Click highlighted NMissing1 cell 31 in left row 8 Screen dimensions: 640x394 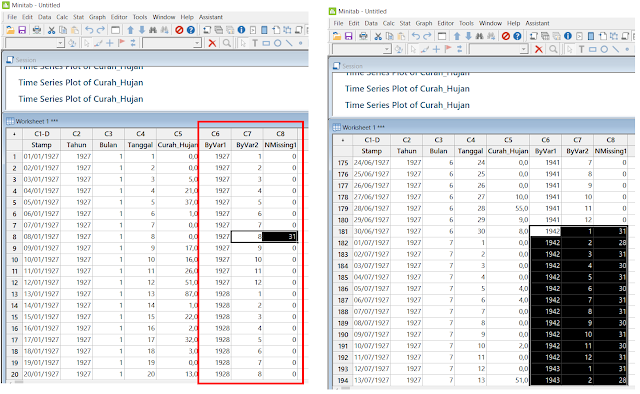point(280,237)
